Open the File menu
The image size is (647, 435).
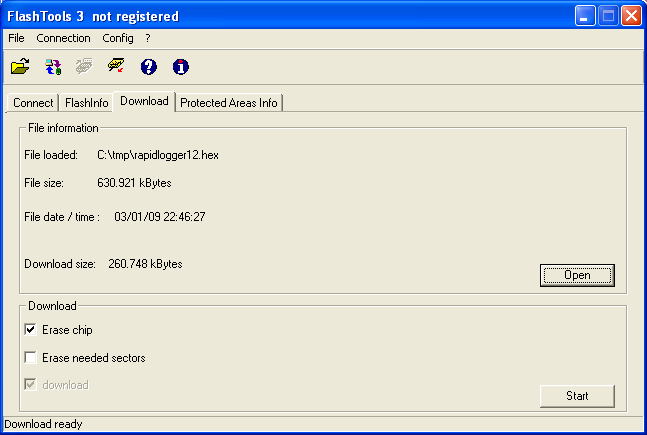pos(17,38)
